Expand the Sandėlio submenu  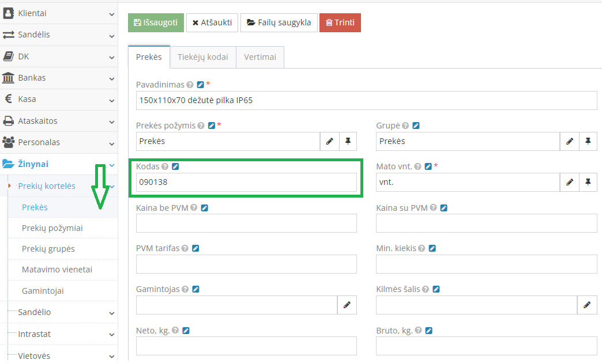click(58, 312)
